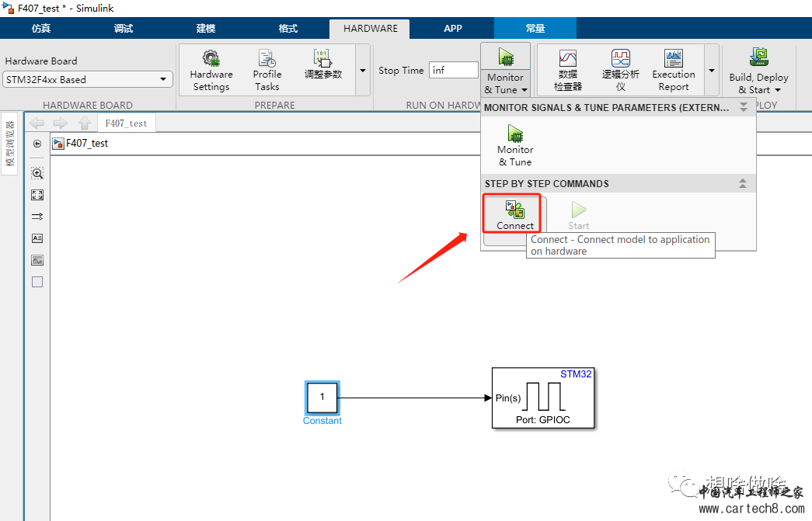
Task: Open 数据检查器 Data Inspector
Action: coord(567,71)
